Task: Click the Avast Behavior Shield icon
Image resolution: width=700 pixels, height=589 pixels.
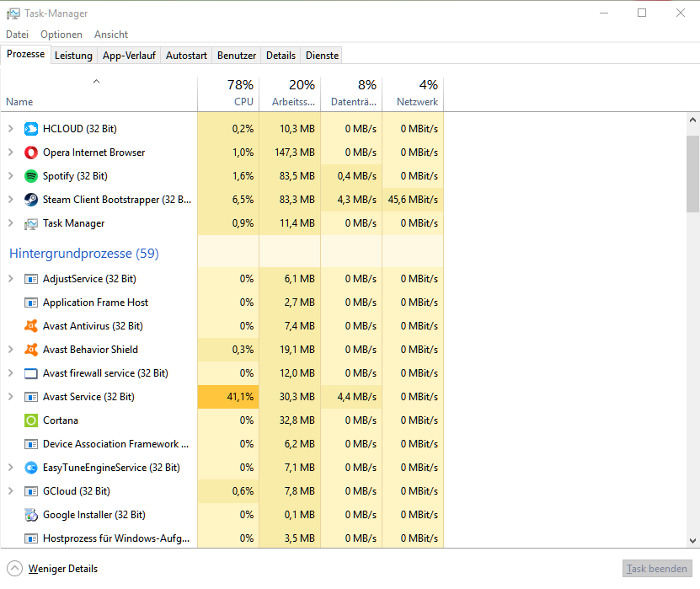Action: click(x=31, y=350)
